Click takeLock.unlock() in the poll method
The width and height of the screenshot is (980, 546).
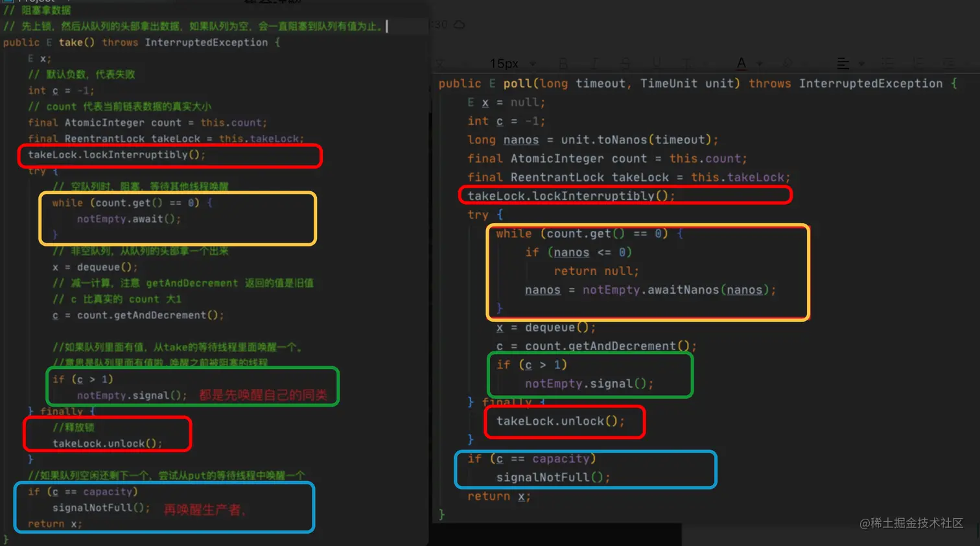(561, 421)
